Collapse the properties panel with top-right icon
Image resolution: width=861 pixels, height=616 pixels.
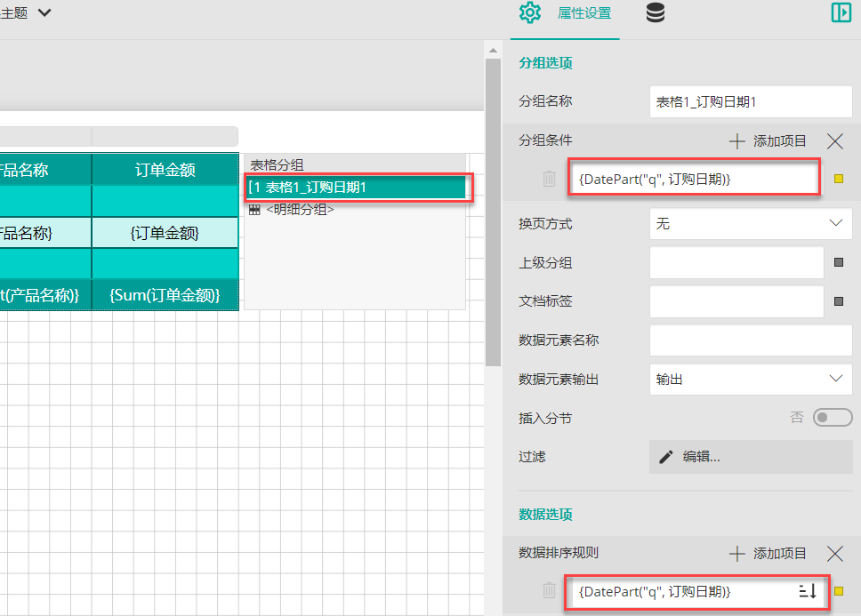point(841,12)
